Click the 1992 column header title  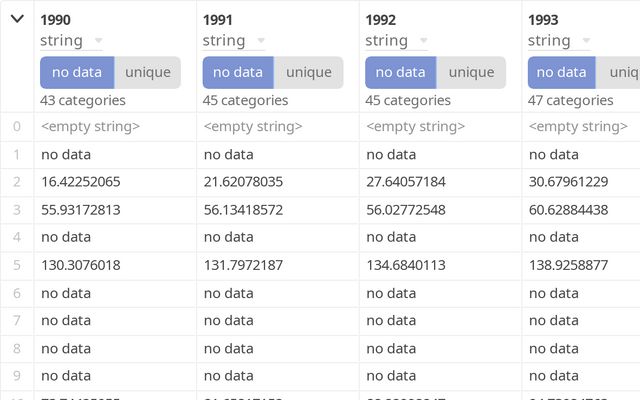point(380,20)
